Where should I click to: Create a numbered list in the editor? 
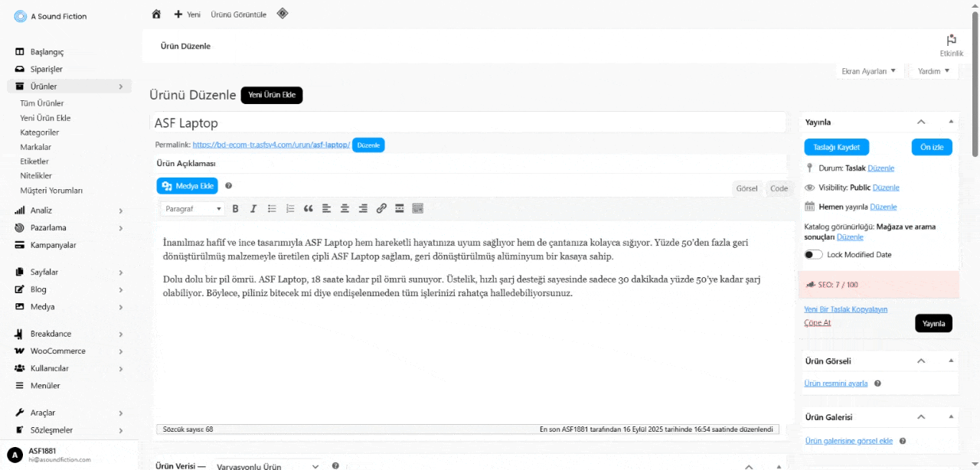pyautogui.click(x=290, y=208)
